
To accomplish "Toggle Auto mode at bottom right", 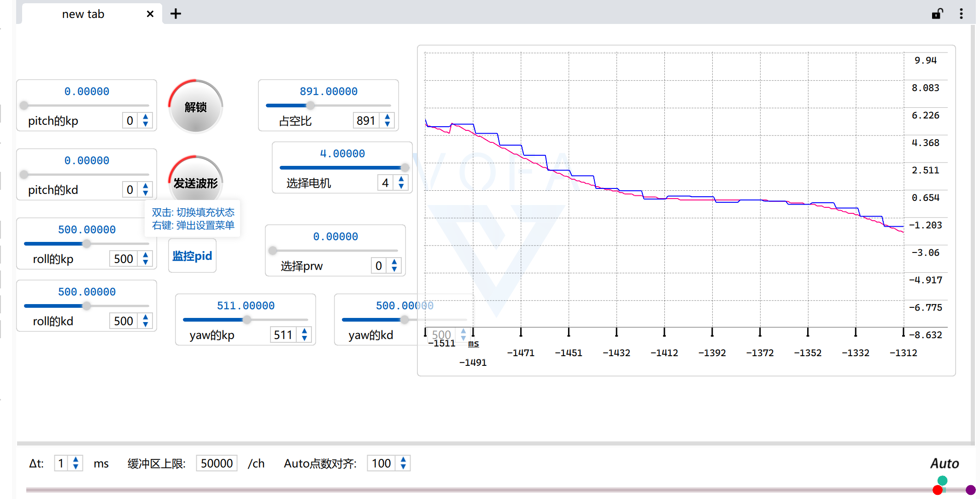I will pyautogui.click(x=944, y=463).
